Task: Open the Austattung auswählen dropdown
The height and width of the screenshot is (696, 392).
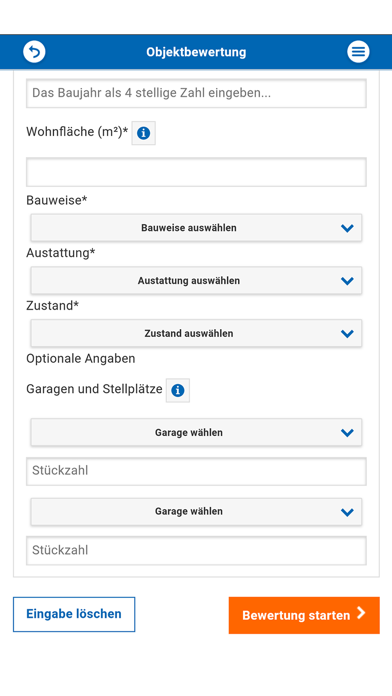Action: coord(196,281)
